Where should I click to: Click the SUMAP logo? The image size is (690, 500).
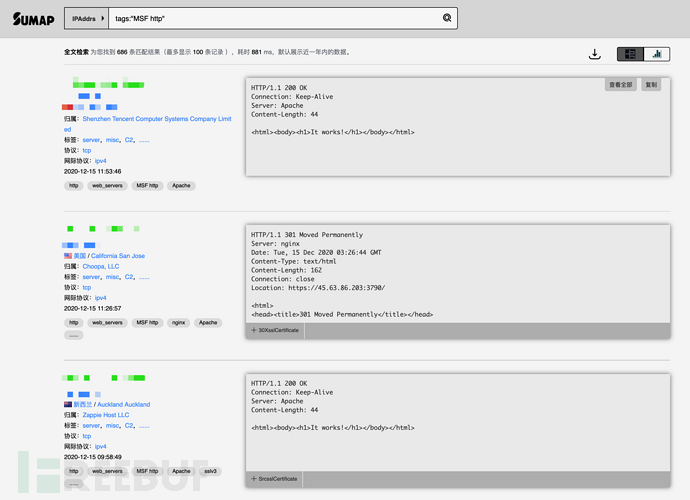33,18
